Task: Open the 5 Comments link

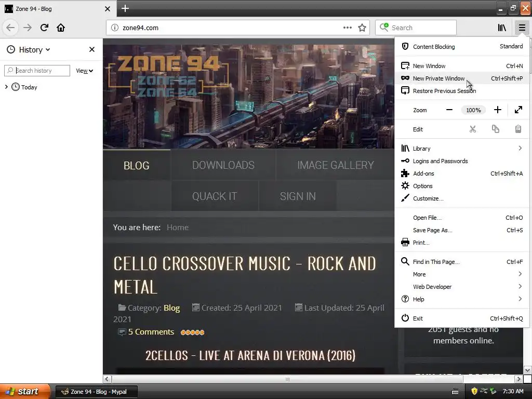Action: pyautogui.click(x=151, y=332)
